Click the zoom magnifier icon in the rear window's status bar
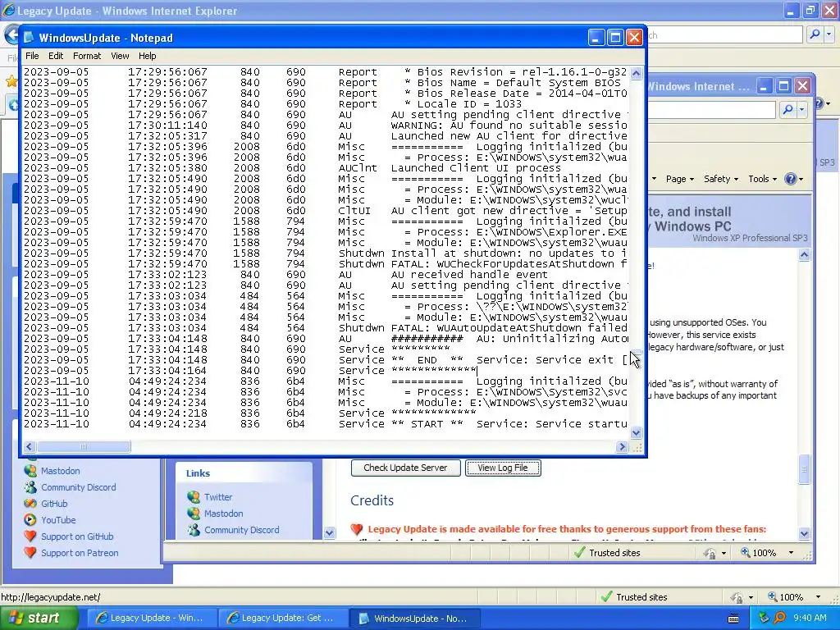840x630 pixels. pyautogui.click(x=772, y=597)
